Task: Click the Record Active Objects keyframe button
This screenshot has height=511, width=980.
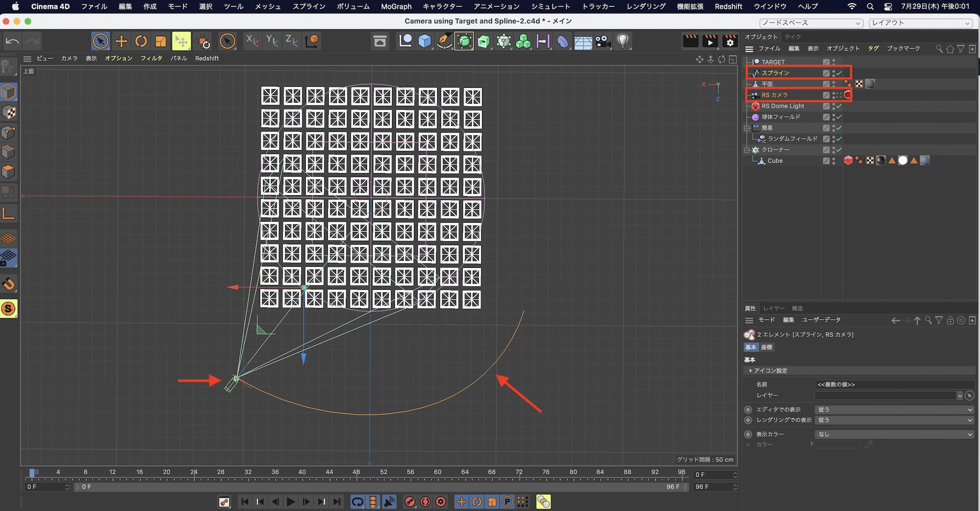Action: (x=410, y=502)
